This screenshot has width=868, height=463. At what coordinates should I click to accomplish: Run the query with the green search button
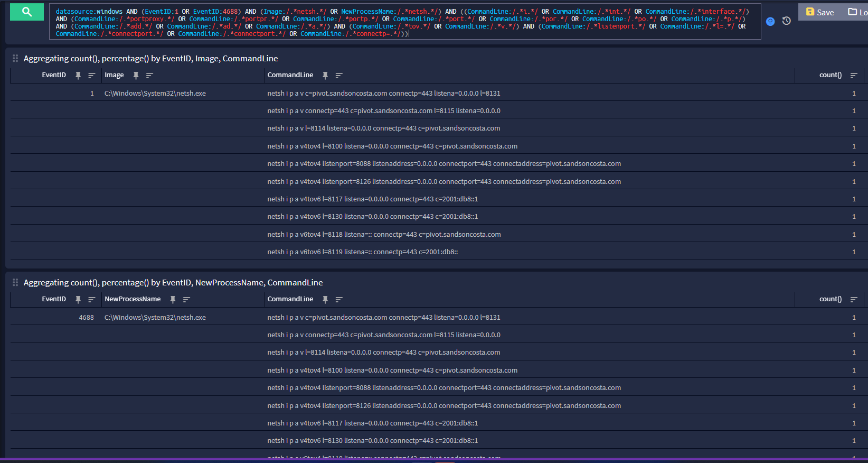(27, 12)
